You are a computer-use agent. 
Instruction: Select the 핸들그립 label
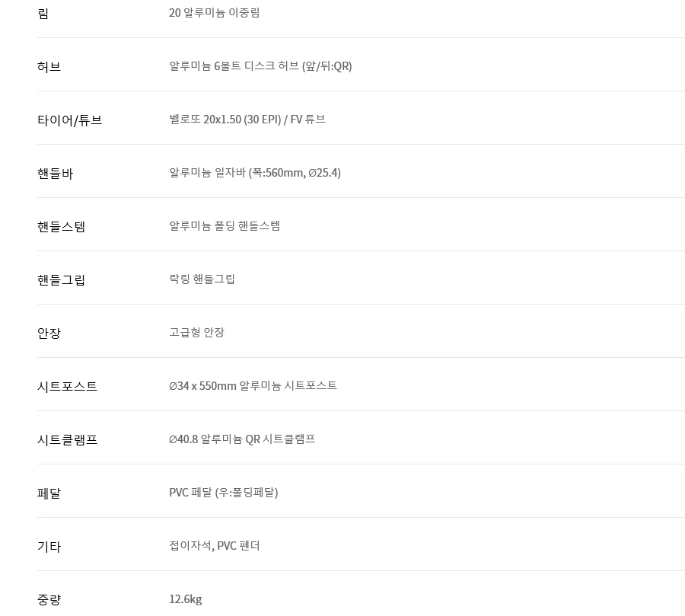61,280
